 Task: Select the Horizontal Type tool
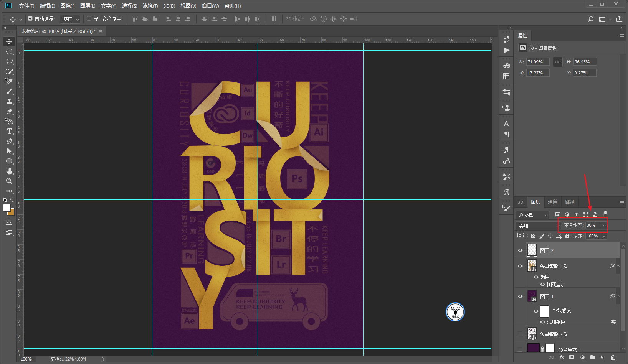(x=9, y=131)
